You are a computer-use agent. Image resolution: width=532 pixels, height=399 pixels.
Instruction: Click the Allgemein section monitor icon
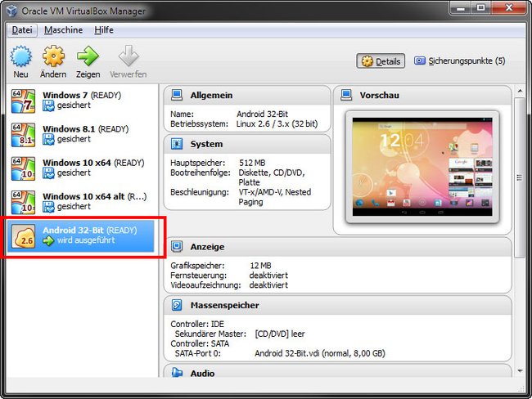pyautogui.click(x=177, y=95)
